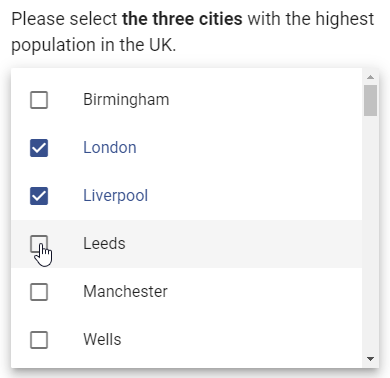This screenshot has height=378, width=390.
Task: Tick the Leeds checkbox
Action: (x=39, y=244)
